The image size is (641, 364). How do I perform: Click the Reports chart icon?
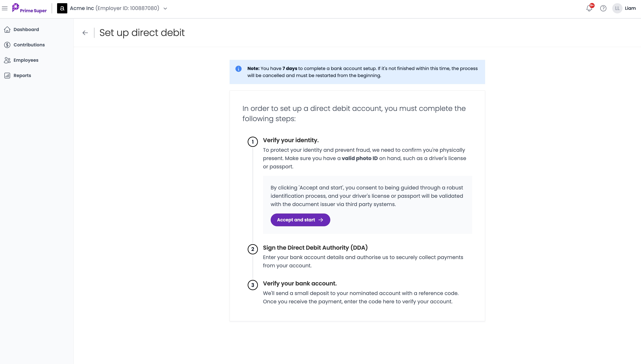click(7, 76)
